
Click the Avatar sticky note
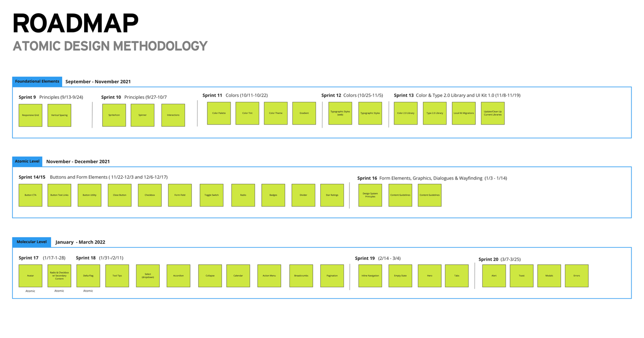[30, 276]
